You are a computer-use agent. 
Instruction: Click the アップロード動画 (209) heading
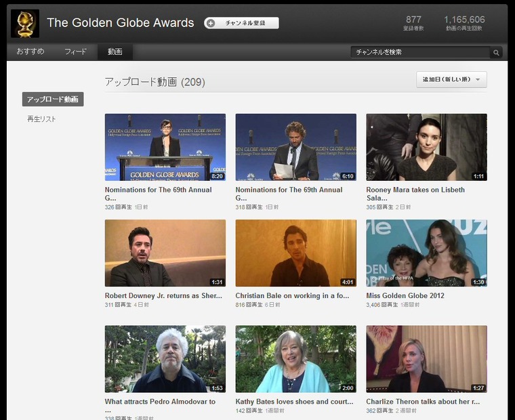154,82
